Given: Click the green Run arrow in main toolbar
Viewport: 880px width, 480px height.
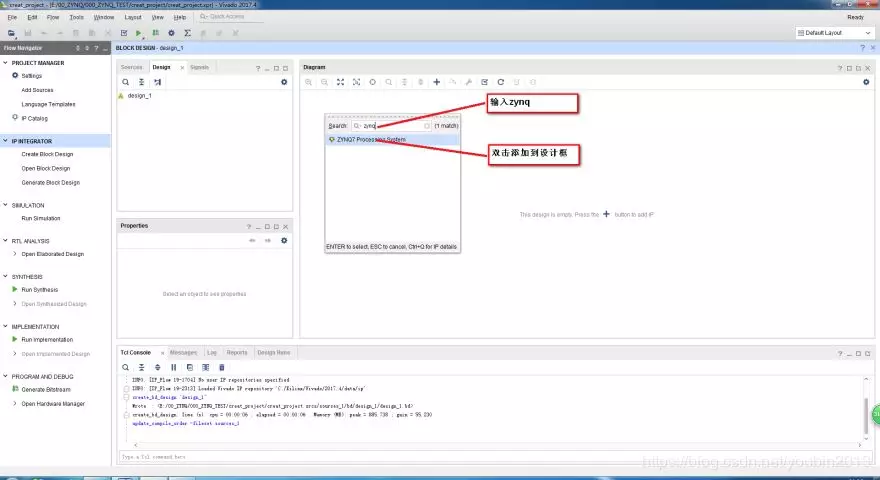Looking at the screenshot, I should point(139,33).
